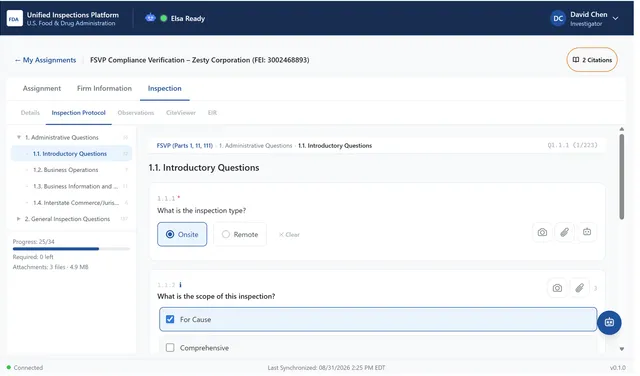
Task: Click the vertical scrollbar thumb
Action: [x=621, y=177]
